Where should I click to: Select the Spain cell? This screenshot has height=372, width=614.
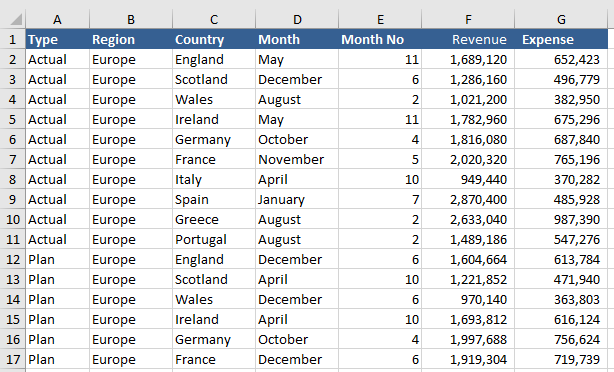pyautogui.click(x=214, y=199)
